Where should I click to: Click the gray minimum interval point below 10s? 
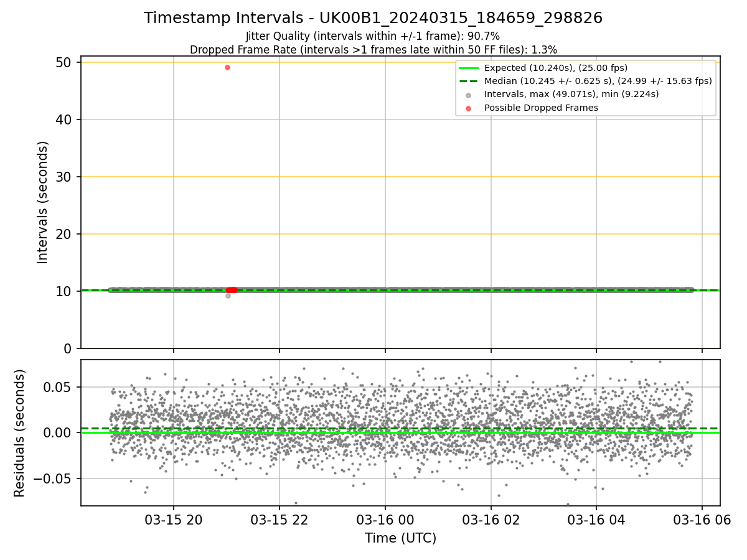click(228, 296)
